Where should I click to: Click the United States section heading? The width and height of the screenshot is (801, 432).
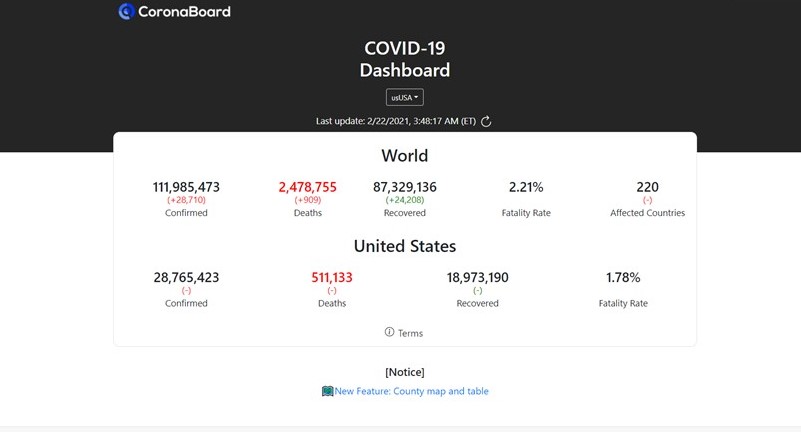click(405, 246)
